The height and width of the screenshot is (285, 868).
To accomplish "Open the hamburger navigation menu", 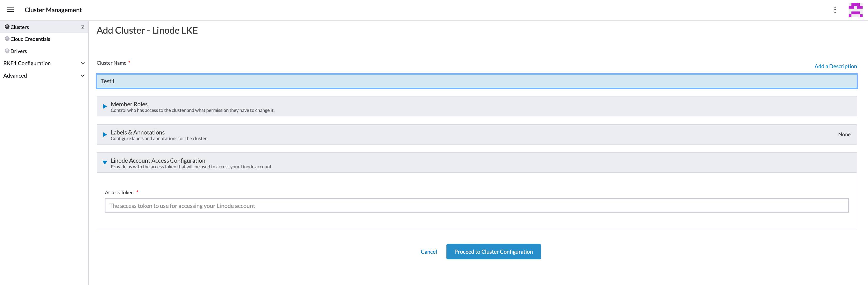I will 10,10.
